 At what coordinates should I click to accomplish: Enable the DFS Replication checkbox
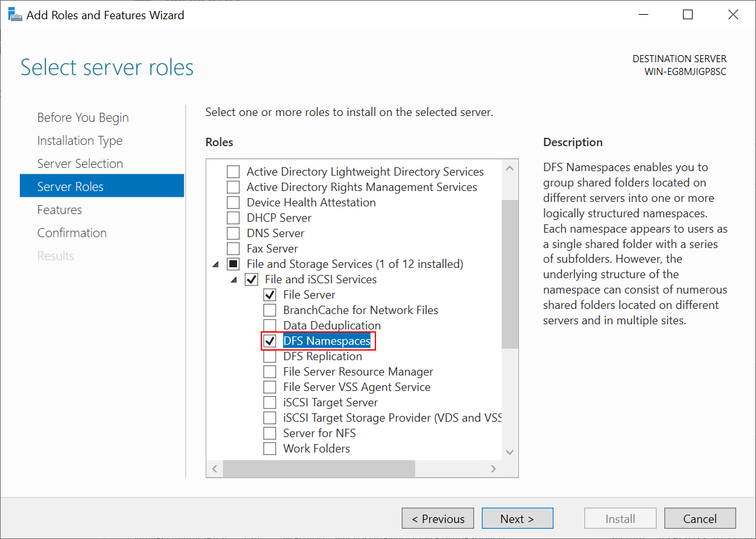[270, 356]
